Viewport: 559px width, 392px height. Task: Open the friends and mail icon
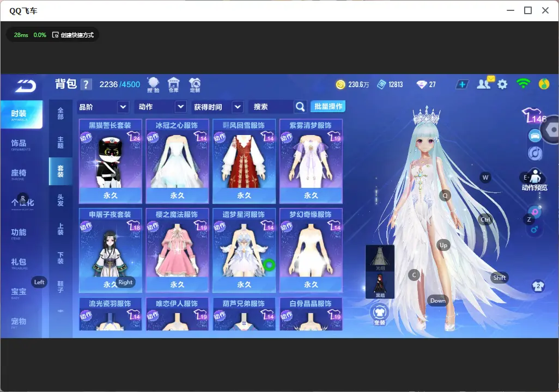484,83
